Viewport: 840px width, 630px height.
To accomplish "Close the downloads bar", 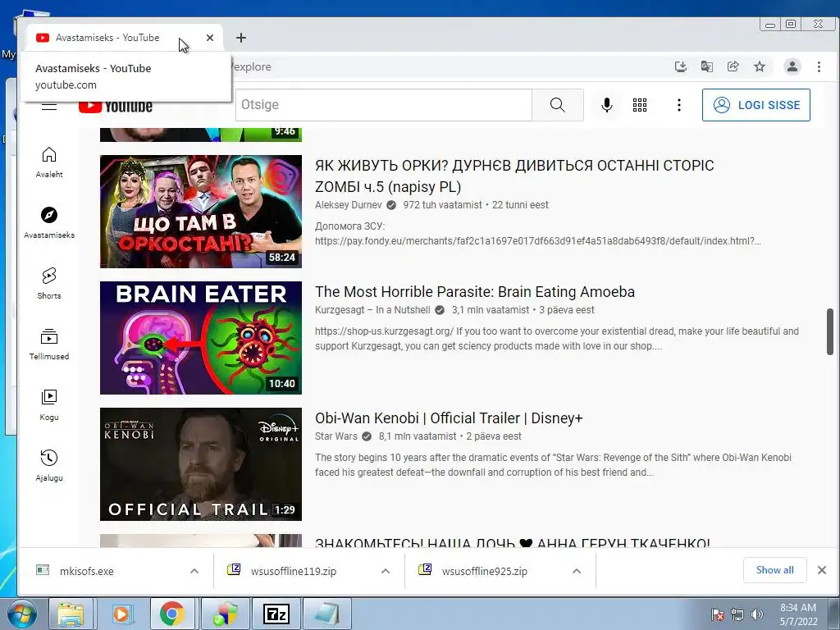I will point(822,570).
